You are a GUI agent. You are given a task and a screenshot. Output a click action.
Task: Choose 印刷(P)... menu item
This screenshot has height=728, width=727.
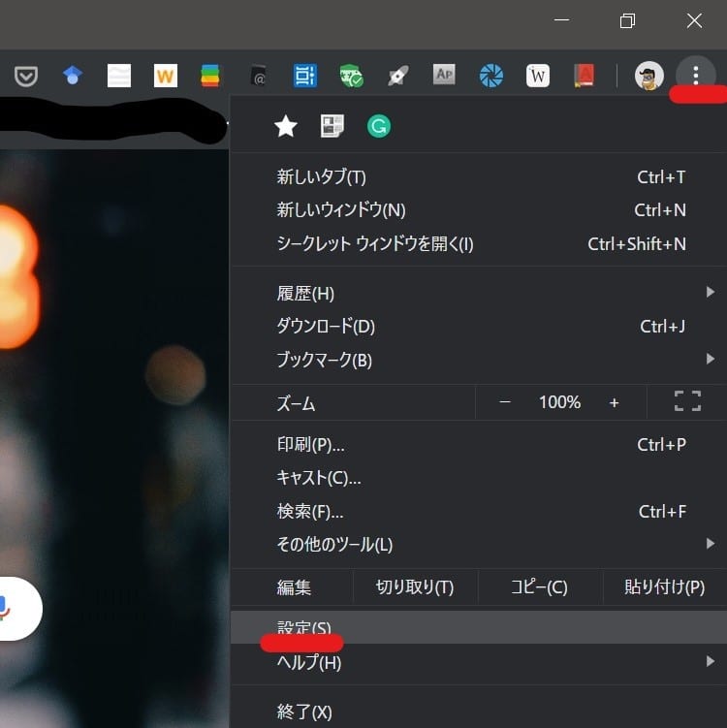(479, 445)
